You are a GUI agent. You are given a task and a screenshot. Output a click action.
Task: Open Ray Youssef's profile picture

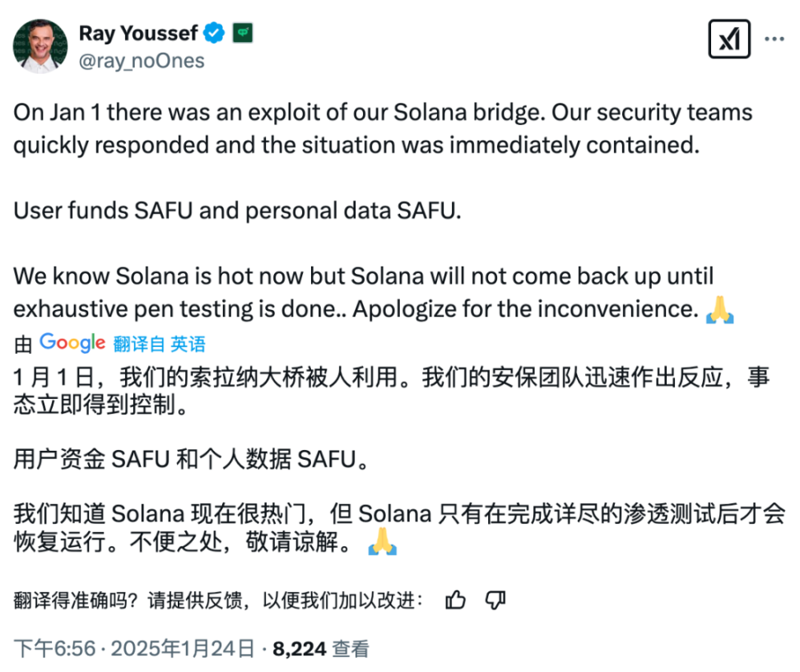[40, 46]
